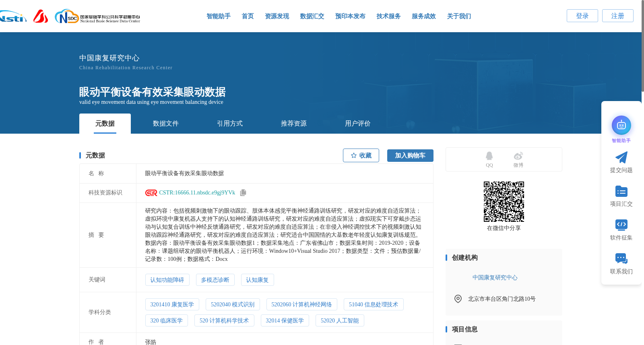644x345 pixels.
Task: Click the location pin icon by address
Action: coord(458,299)
